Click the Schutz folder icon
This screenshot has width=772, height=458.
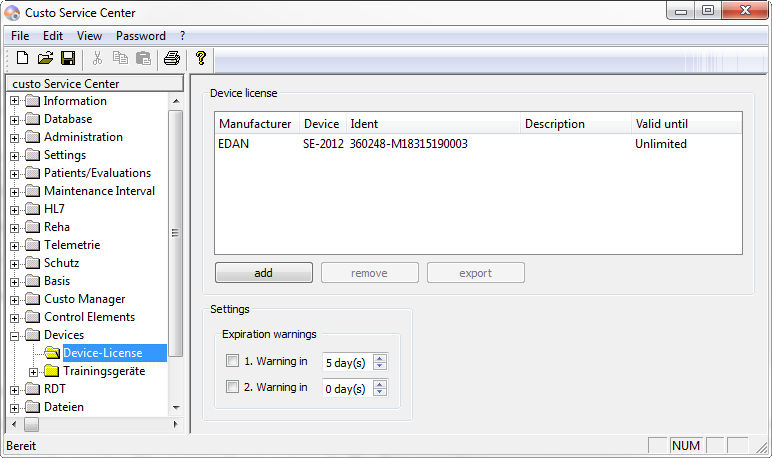(32, 263)
